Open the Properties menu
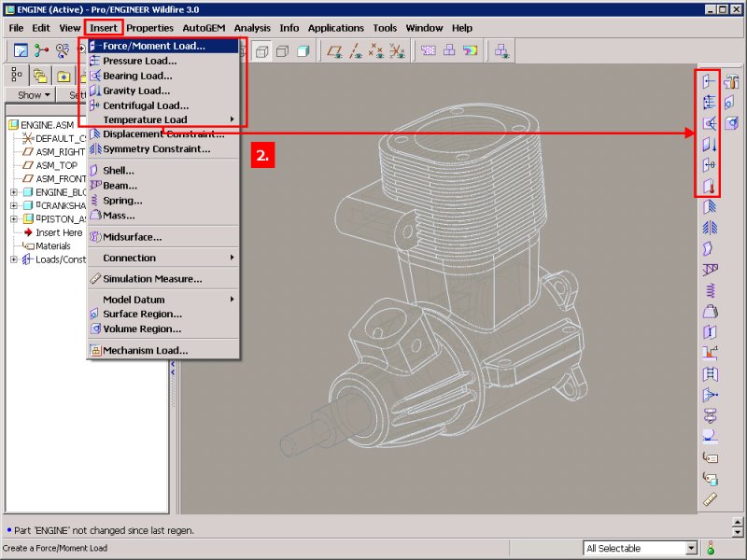The height and width of the screenshot is (560, 747). coord(149,28)
